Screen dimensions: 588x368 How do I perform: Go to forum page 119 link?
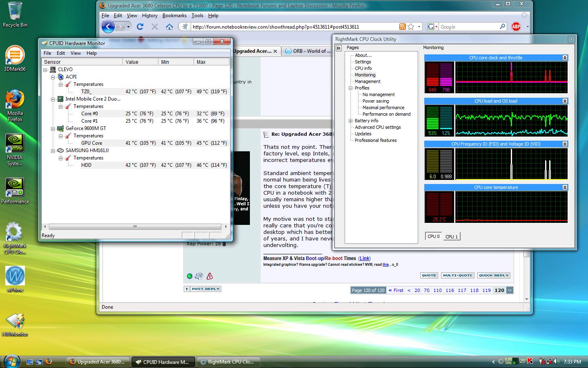[486, 290]
